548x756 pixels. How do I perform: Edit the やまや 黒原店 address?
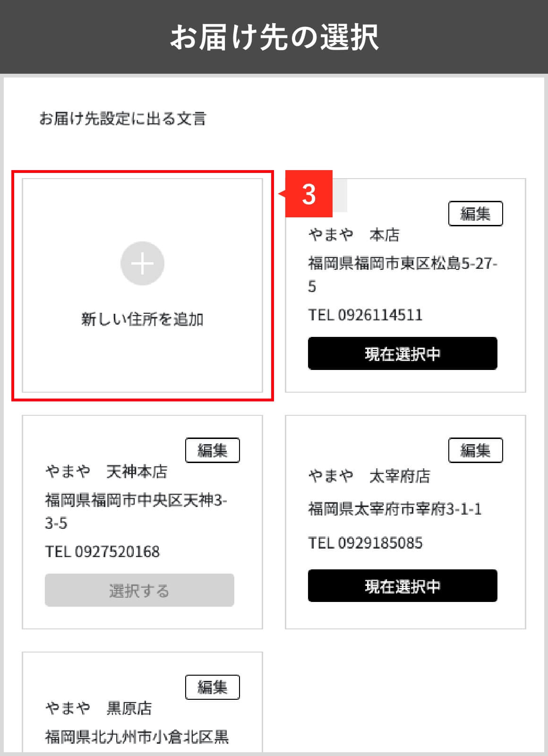click(212, 687)
